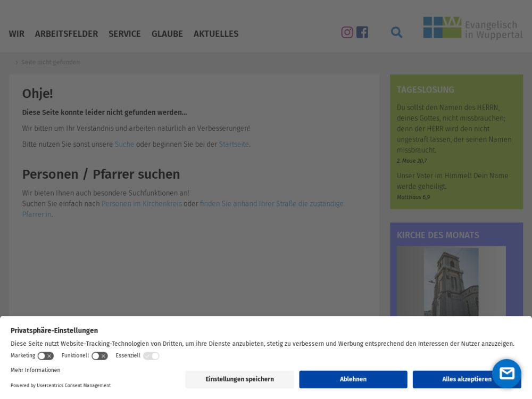Viewport: 532px width, 399px height.
Task: Expand the GLAUBE menu
Action: click(167, 34)
